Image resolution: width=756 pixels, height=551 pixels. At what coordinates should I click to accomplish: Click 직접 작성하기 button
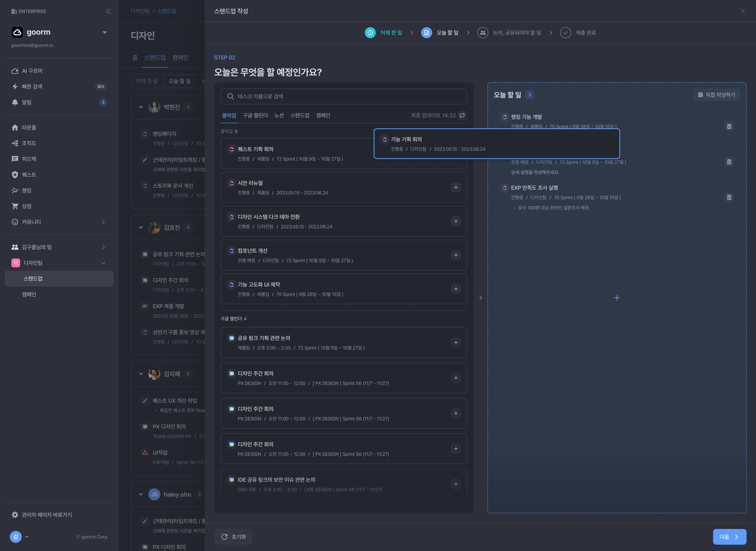coord(716,95)
